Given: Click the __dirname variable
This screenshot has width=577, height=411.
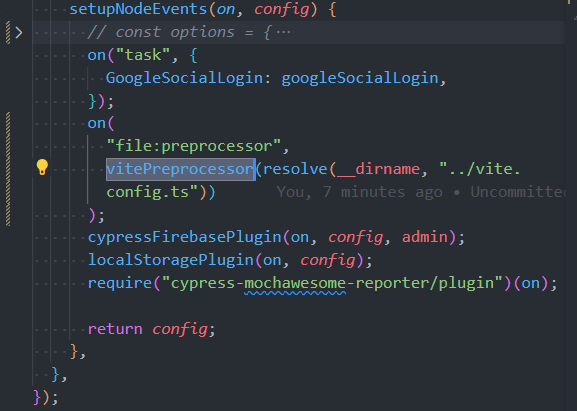Looking at the screenshot, I should (378, 169).
